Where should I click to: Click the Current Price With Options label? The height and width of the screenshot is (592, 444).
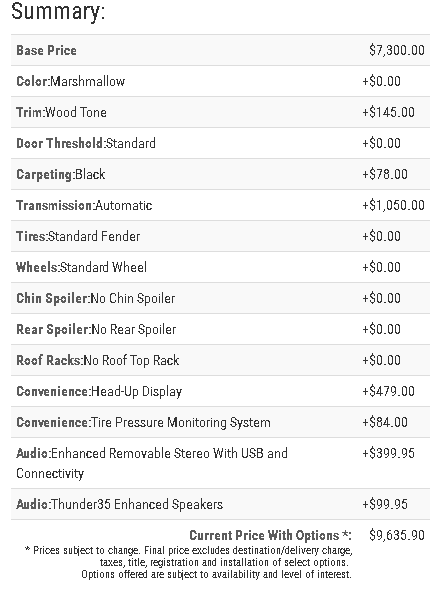270,535
